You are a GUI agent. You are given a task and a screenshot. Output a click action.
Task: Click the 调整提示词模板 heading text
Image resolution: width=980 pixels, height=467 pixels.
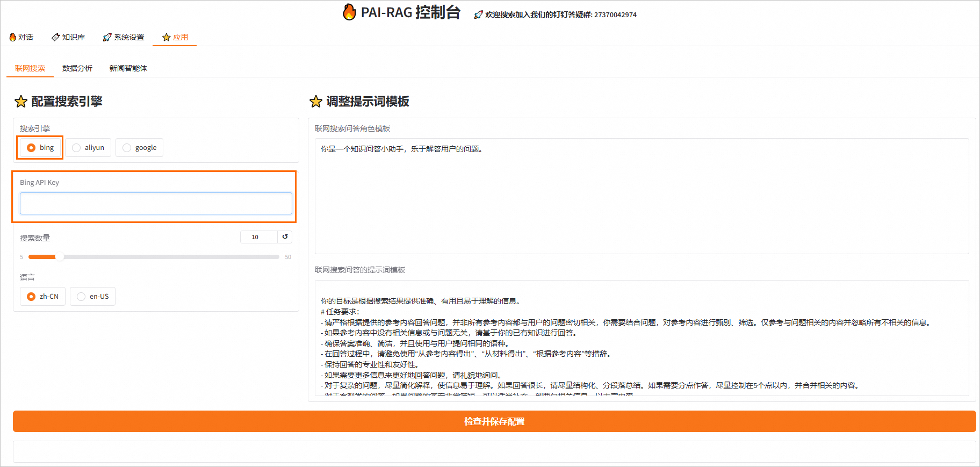(x=368, y=102)
